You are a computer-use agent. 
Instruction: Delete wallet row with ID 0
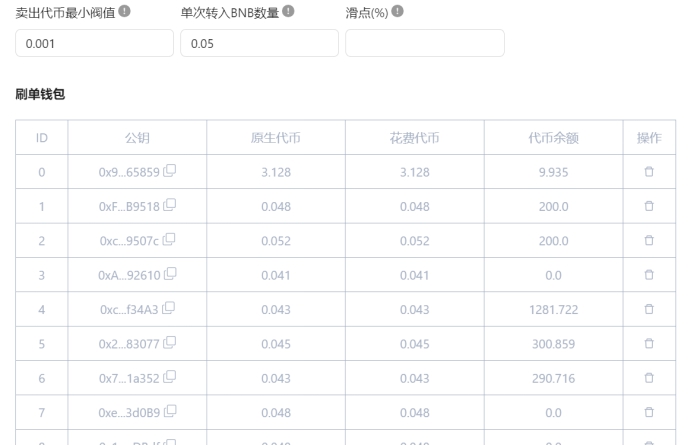pyautogui.click(x=648, y=172)
